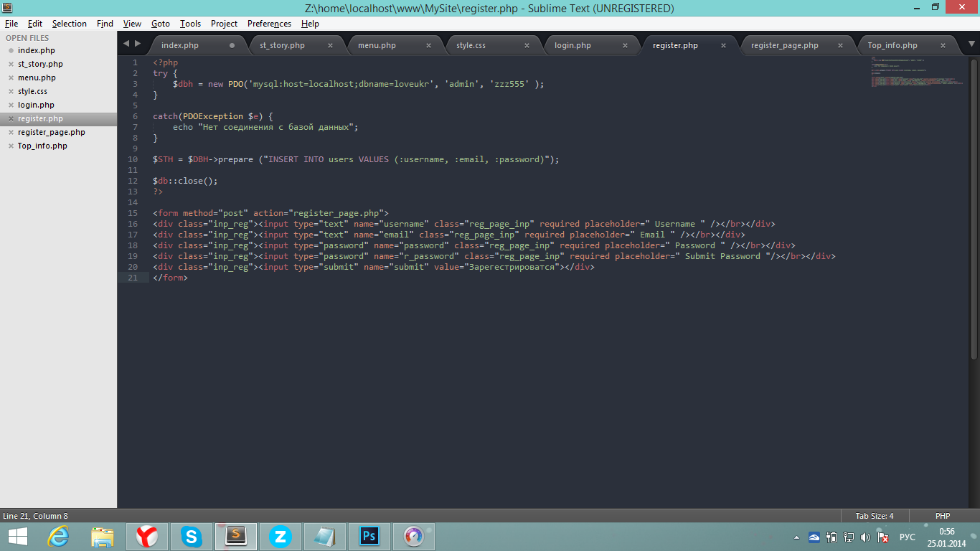Open Skype from the taskbar
The image size is (980, 551).
tap(191, 536)
